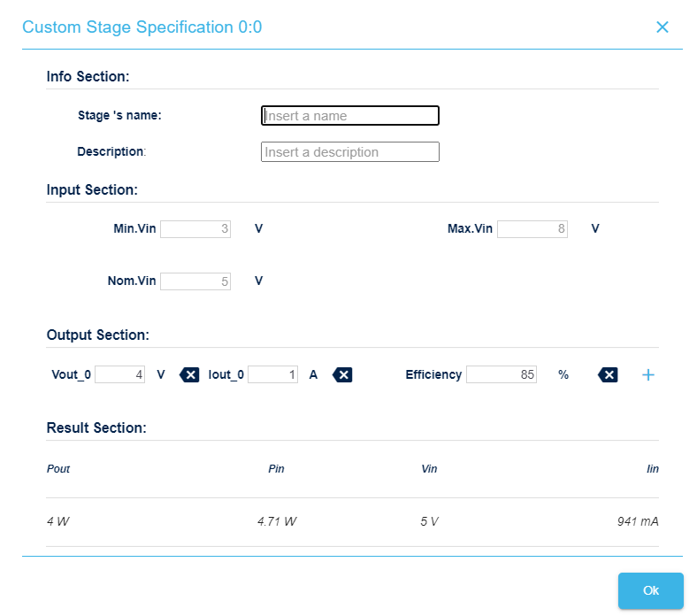Click the Pout column header
Image resolution: width=697 pixels, height=616 pixels.
(58, 469)
